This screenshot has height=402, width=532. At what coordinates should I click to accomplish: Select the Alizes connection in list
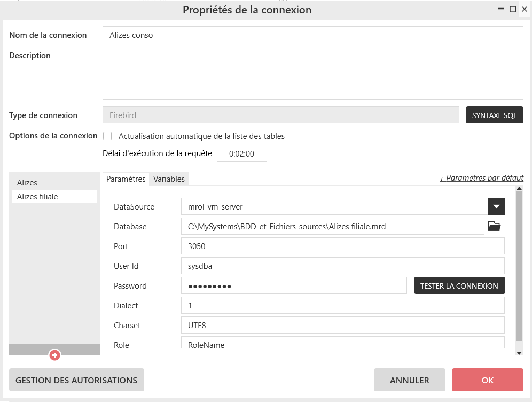27,183
